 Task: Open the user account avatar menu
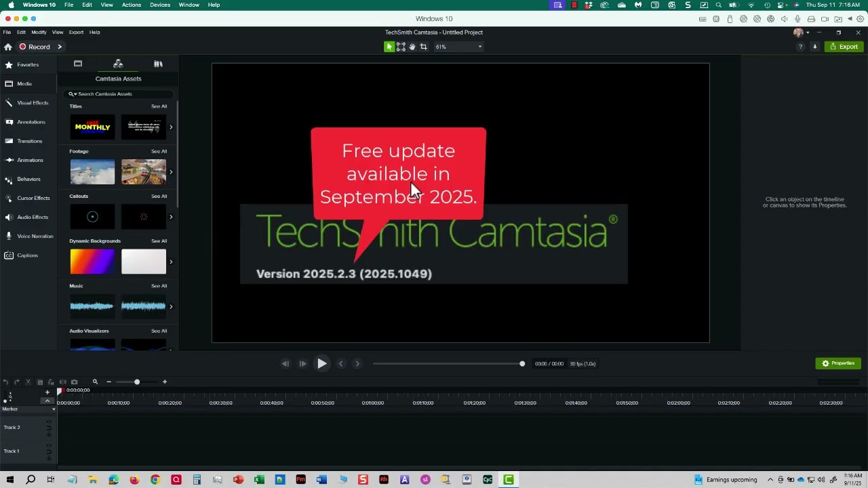point(801,33)
